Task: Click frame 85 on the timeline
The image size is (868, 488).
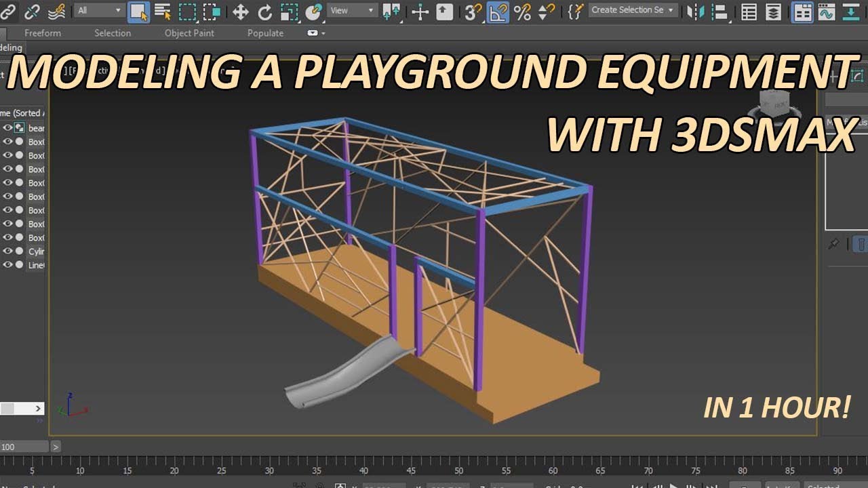Action: [x=791, y=470]
